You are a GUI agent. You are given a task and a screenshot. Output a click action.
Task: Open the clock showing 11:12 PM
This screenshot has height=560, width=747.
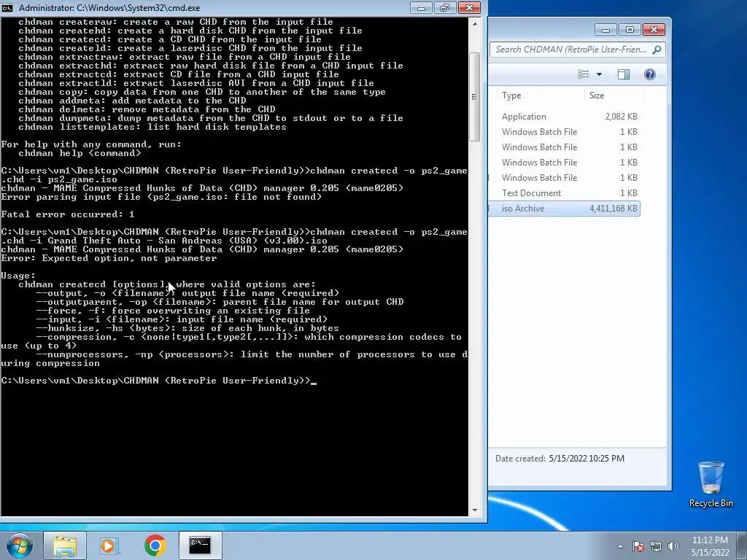pos(710,546)
